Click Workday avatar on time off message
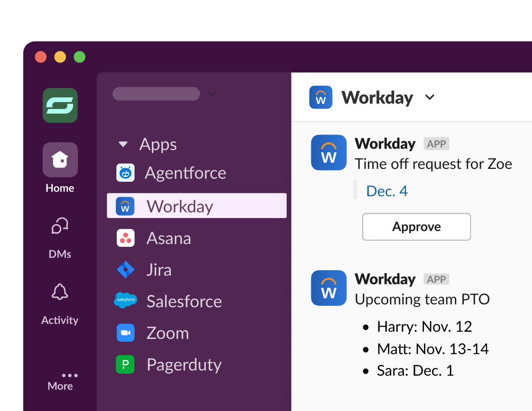The height and width of the screenshot is (411, 532). 329,153
